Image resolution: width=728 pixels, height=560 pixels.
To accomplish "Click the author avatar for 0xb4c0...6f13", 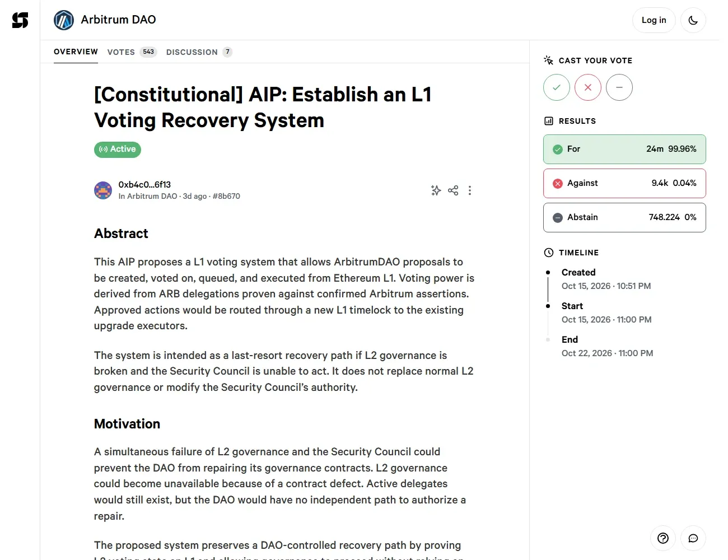I will point(103,190).
